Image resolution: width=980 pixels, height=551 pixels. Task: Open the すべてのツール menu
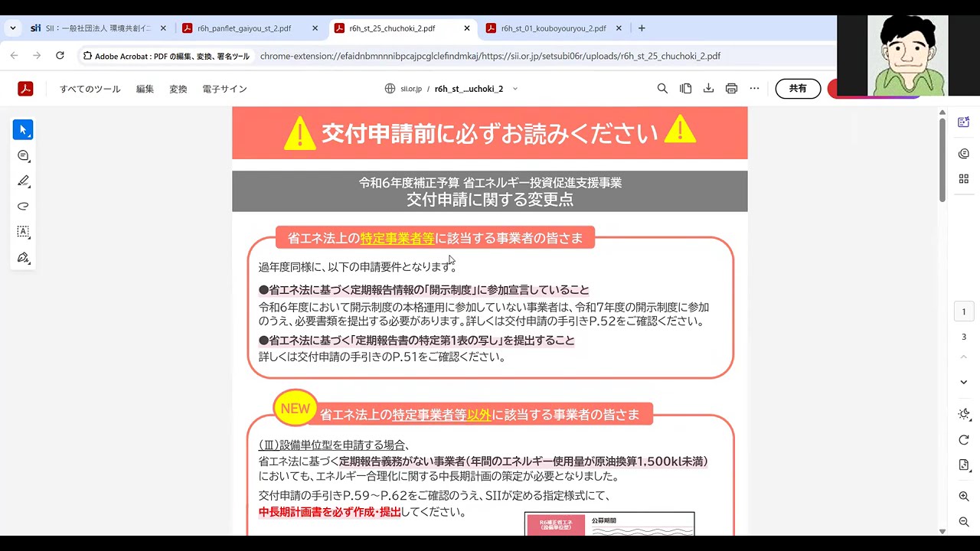pos(90,89)
